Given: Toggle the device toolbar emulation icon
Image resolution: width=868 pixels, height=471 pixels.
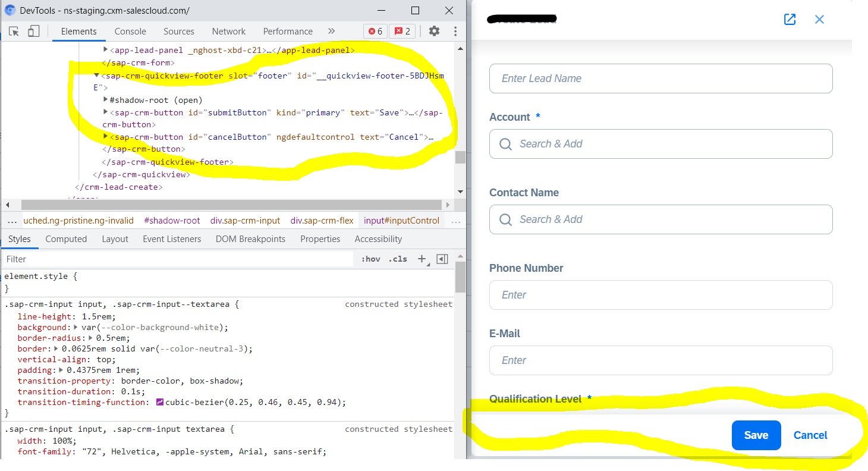Looking at the screenshot, I should (x=33, y=31).
